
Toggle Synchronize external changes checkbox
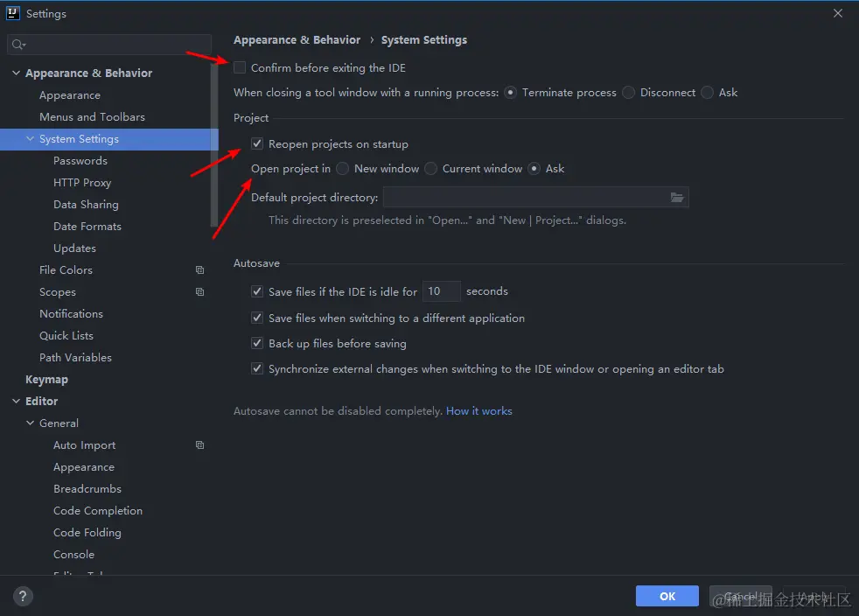pyautogui.click(x=257, y=369)
